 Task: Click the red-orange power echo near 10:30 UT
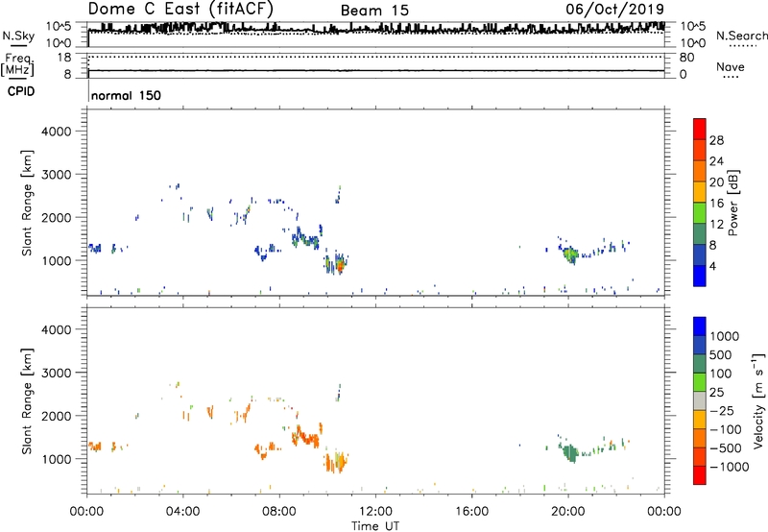(x=340, y=266)
